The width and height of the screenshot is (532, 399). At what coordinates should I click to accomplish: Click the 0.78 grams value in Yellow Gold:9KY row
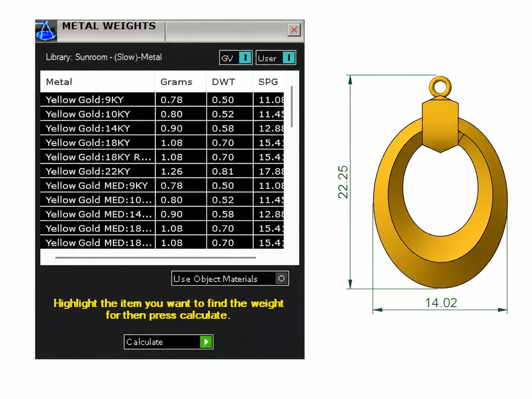point(172,100)
